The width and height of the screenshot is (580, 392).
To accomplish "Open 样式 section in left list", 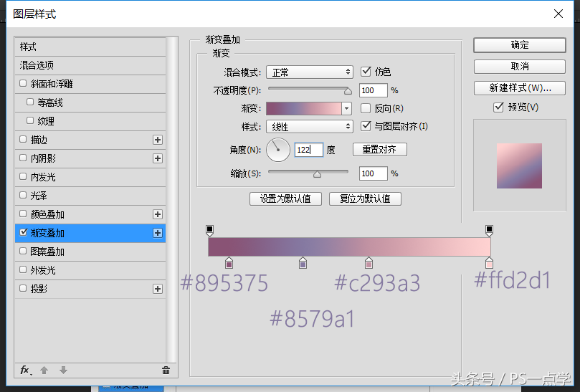I will point(90,47).
